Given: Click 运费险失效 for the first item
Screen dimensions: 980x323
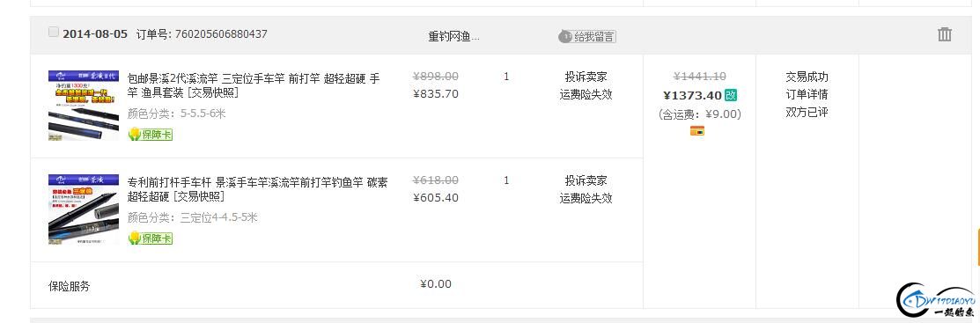Looking at the screenshot, I should [x=586, y=95].
